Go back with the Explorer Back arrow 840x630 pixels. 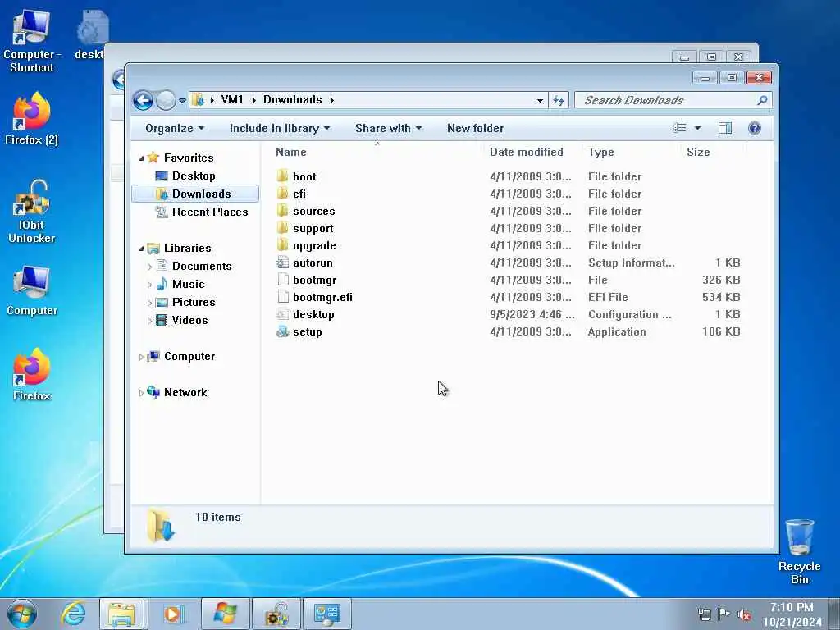[143, 100]
